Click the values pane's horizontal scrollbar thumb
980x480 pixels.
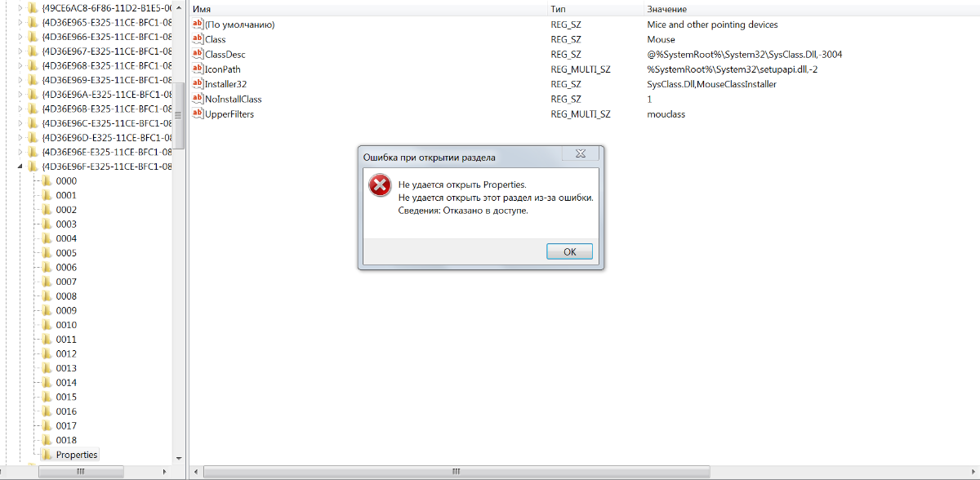[x=457, y=472]
